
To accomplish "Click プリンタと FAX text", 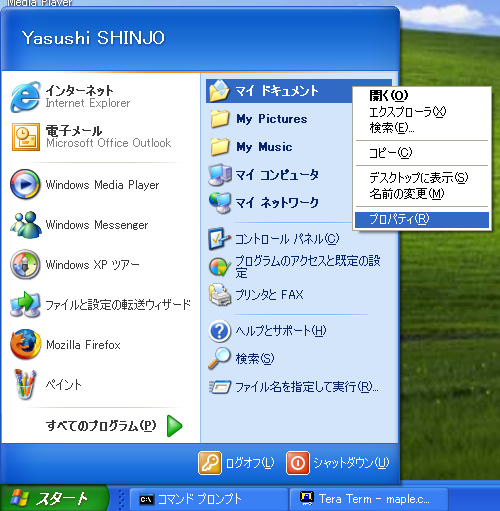I will [x=269, y=295].
